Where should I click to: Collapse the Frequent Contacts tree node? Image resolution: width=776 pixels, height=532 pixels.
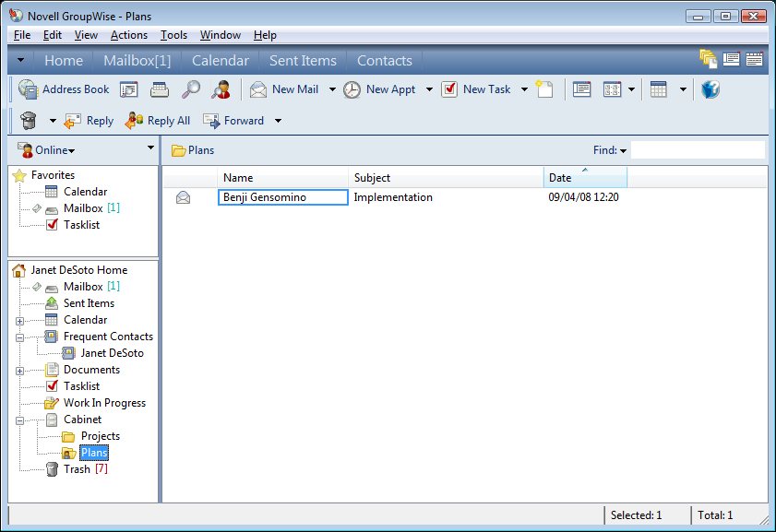point(19,338)
